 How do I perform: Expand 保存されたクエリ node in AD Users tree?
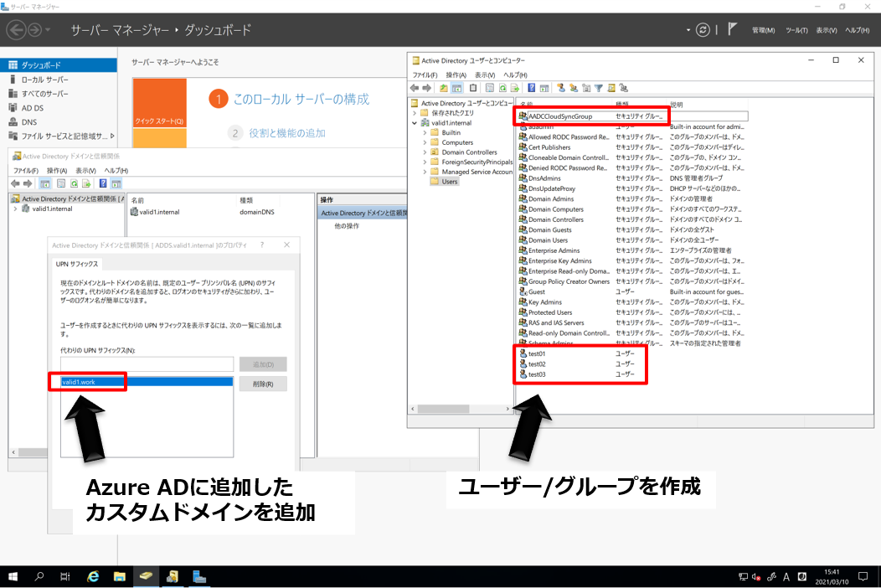(x=415, y=113)
